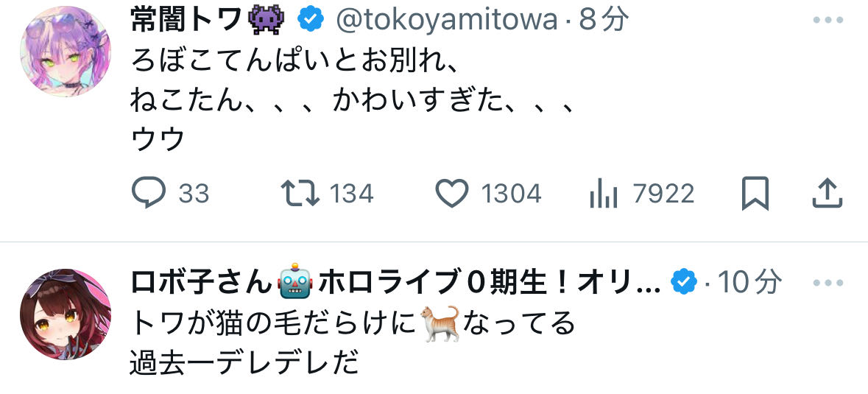The height and width of the screenshot is (394, 868).
Task: Like the tweet using the heart icon
Action: point(452,194)
